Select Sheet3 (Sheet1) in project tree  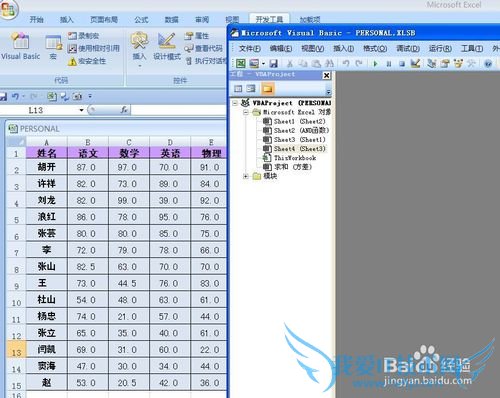tap(294, 140)
